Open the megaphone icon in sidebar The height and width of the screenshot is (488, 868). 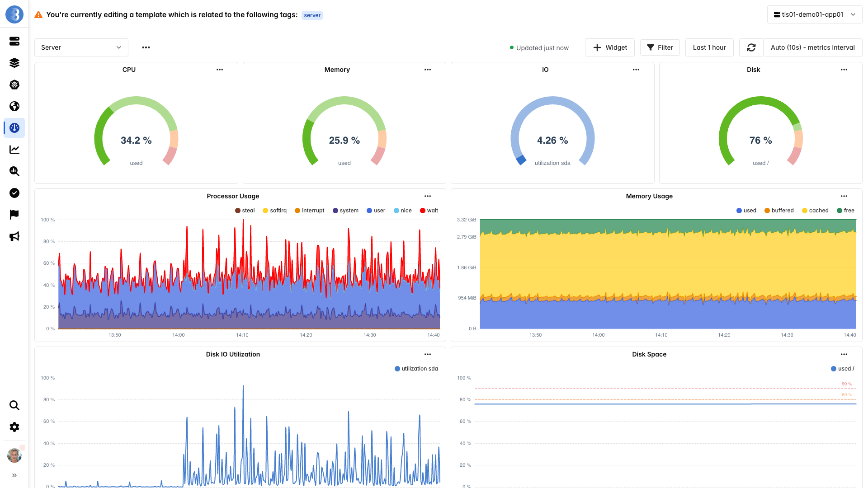pyautogui.click(x=14, y=236)
